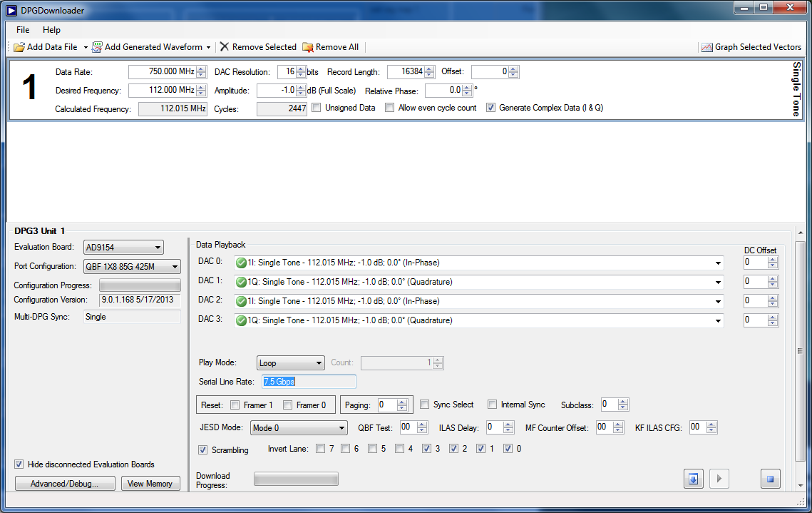Enable the Unsigned Data checkbox
Screen dimensions: 812x513
[317, 108]
